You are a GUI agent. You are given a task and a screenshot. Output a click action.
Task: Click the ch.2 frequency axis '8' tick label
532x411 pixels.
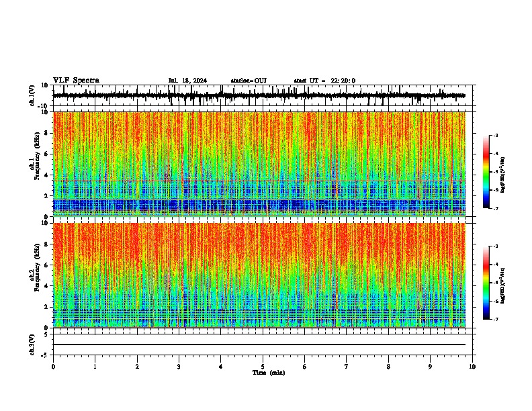[46, 244]
